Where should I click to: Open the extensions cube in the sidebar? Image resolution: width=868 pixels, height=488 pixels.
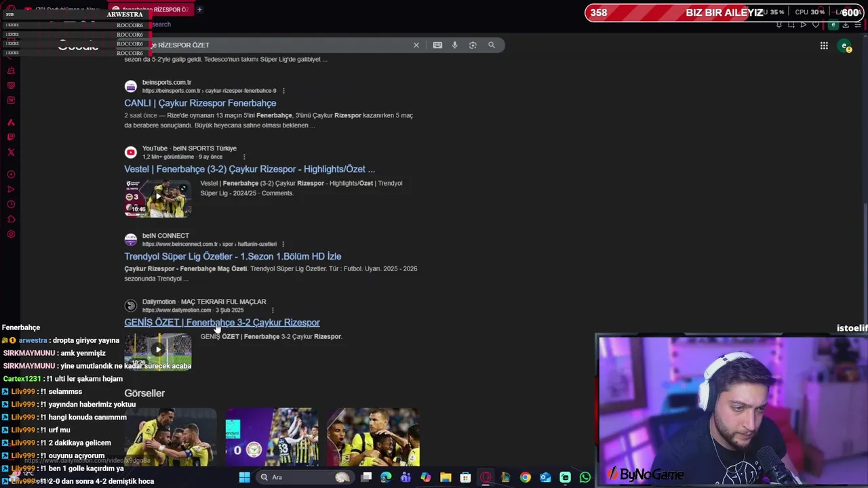click(11, 219)
